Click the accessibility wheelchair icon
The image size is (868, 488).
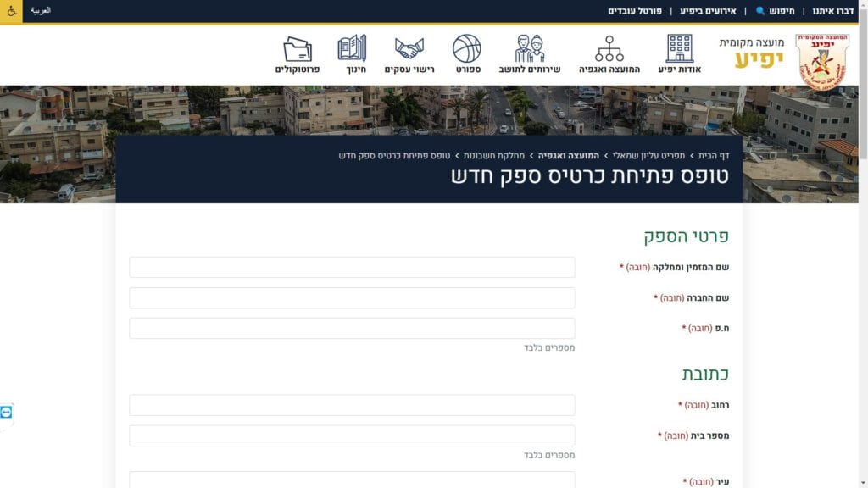(11, 12)
